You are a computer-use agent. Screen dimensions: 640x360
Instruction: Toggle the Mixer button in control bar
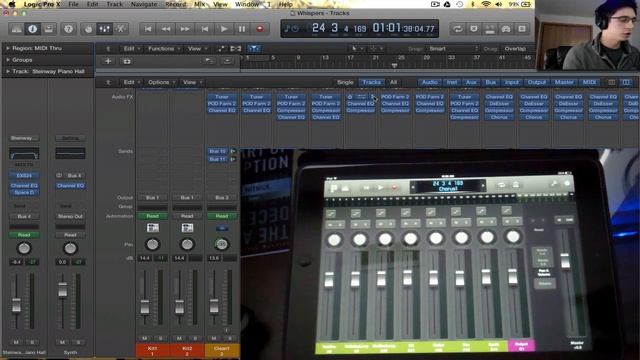click(x=104, y=29)
